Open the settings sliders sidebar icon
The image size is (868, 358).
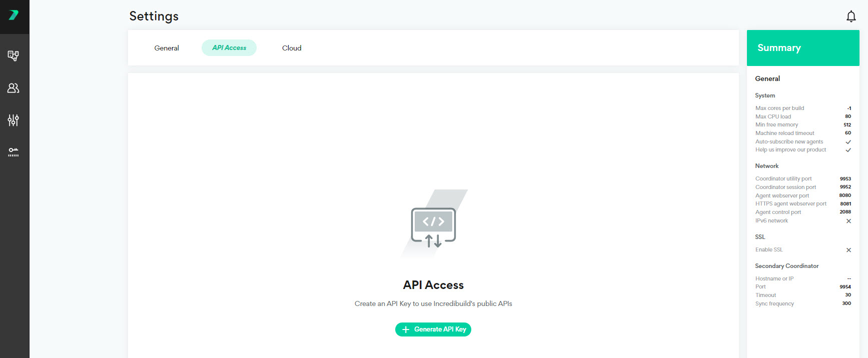14,120
